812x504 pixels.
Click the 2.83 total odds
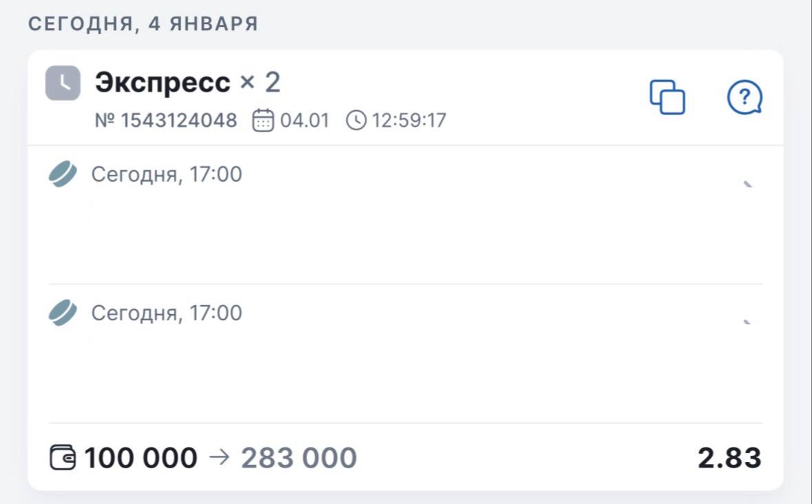pos(729,458)
